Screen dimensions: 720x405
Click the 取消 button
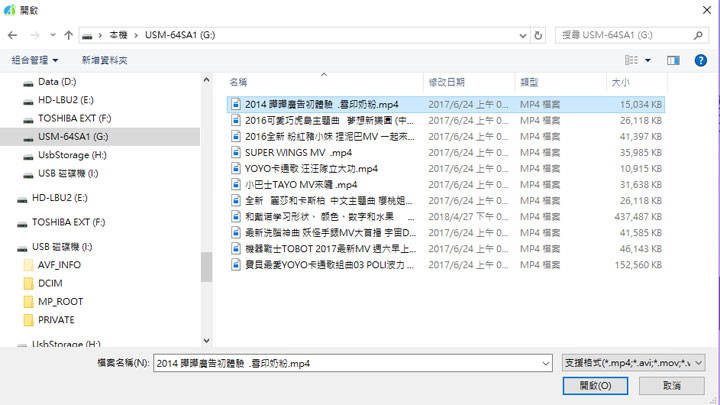coord(672,386)
